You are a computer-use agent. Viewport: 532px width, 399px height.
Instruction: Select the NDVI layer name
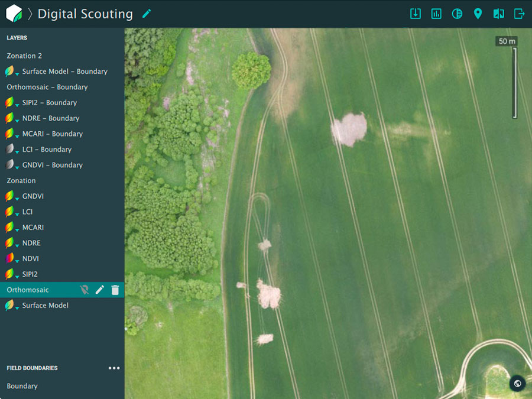pyautogui.click(x=31, y=258)
